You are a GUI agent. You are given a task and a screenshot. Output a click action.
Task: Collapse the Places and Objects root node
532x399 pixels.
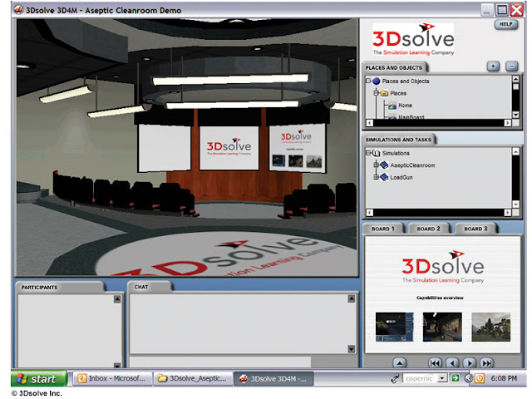click(x=368, y=81)
